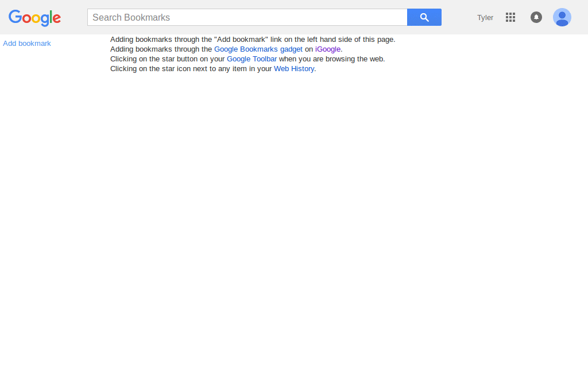Open the Google Toolbar link
588x370 pixels.
(252, 59)
